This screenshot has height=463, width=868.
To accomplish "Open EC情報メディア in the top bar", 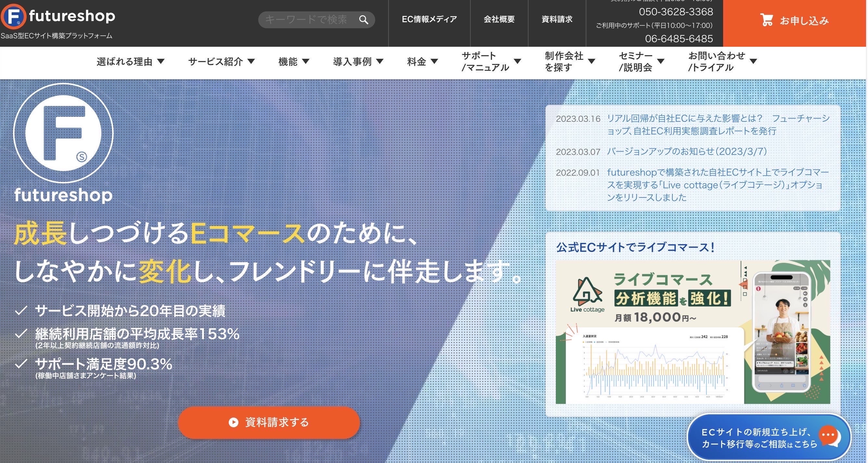I will (429, 19).
